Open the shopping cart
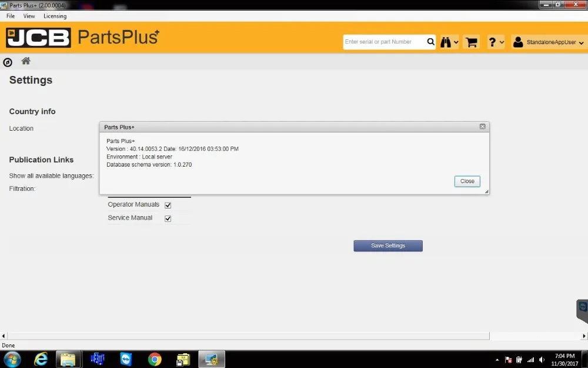The width and height of the screenshot is (588, 368). point(472,42)
